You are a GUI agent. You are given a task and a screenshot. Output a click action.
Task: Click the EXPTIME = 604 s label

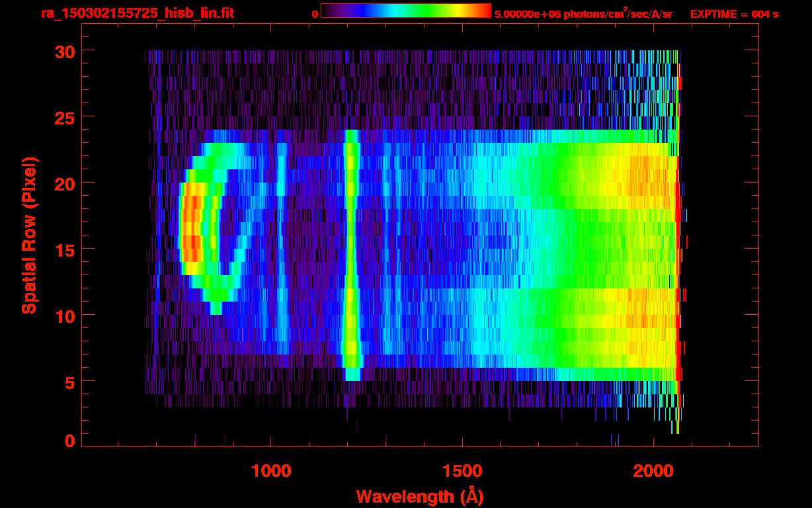point(734,14)
